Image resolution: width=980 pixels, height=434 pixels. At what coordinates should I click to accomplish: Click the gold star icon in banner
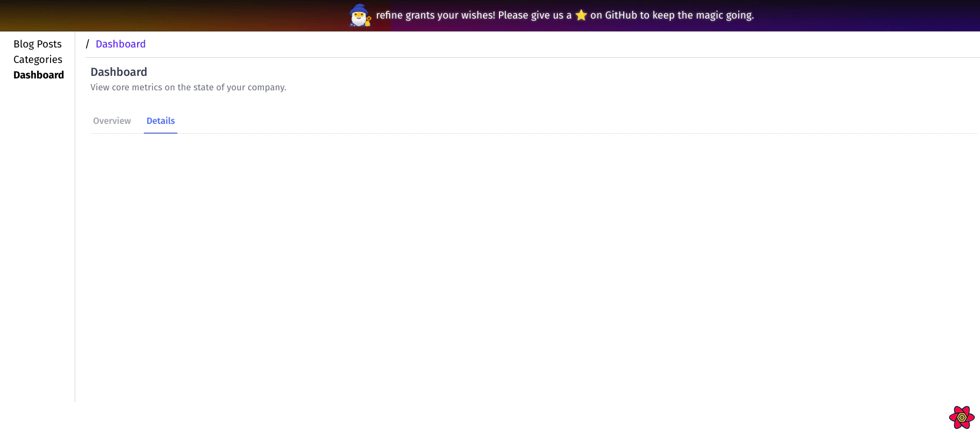coord(581,15)
